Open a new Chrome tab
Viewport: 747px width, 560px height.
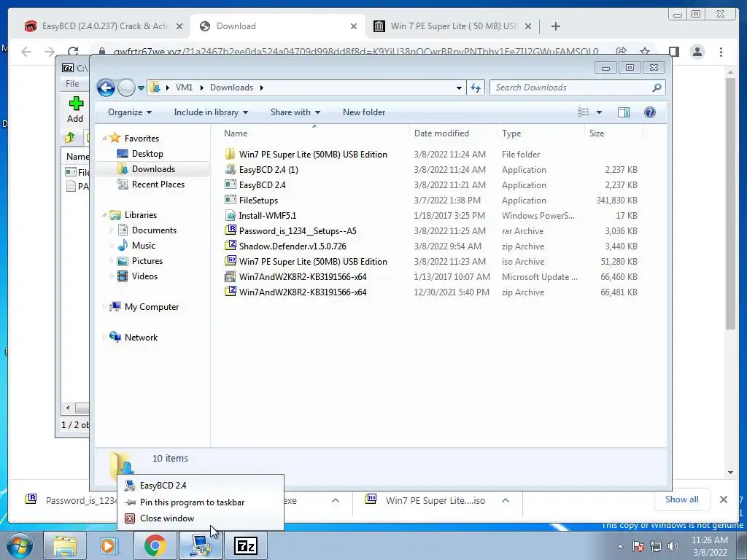point(555,27)
